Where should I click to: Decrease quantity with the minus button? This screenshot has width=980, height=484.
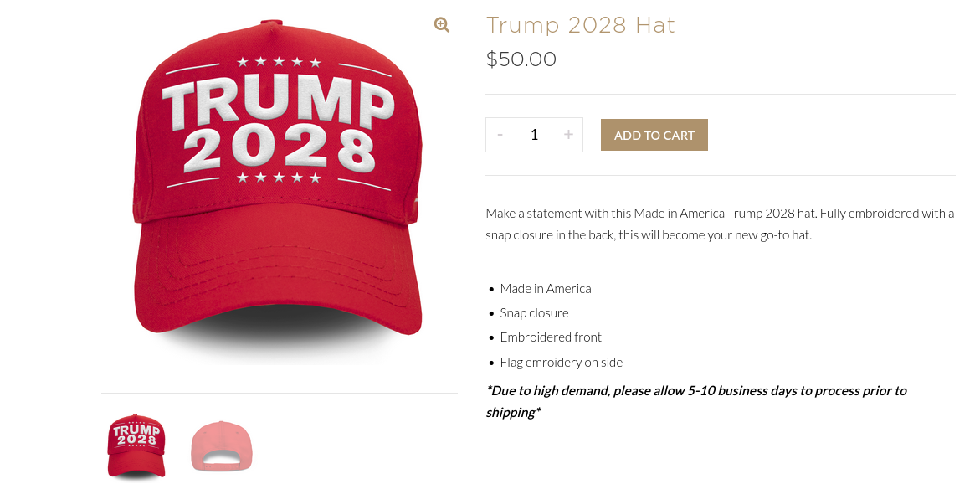point(500,135)
